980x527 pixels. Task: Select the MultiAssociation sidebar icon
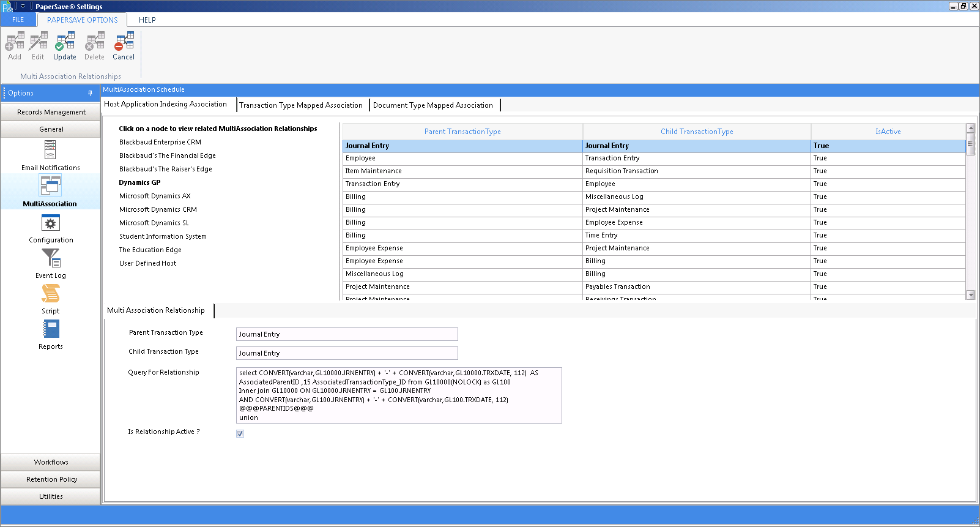click(50, 185)
